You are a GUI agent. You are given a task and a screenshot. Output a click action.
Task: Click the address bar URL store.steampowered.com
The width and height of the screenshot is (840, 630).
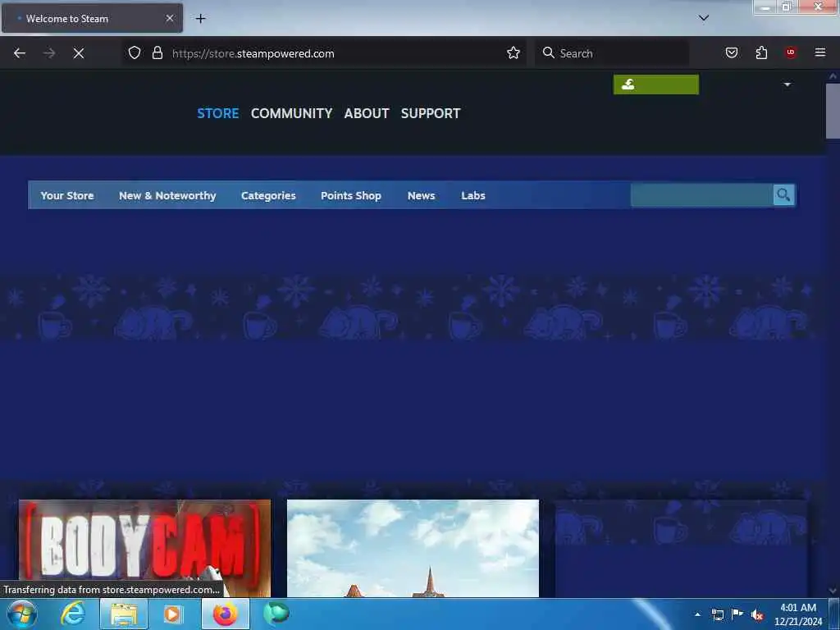click(x=253, y=53)
